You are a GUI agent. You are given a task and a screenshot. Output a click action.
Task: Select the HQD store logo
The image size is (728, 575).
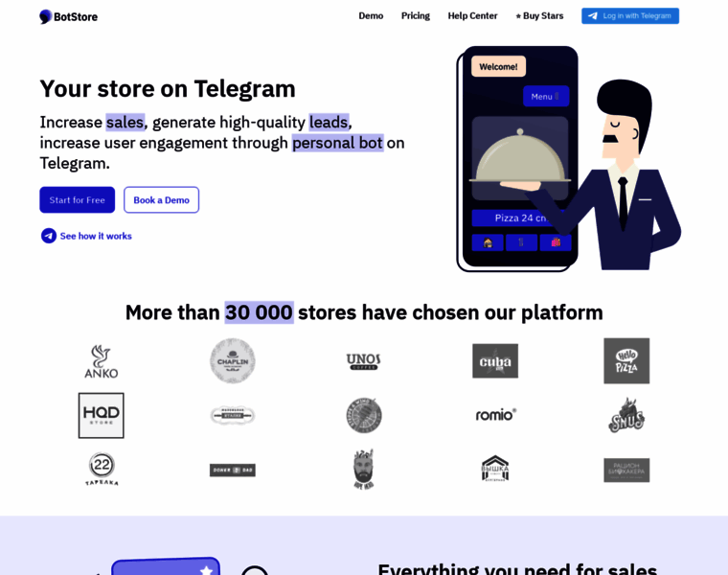pos(102,415)
